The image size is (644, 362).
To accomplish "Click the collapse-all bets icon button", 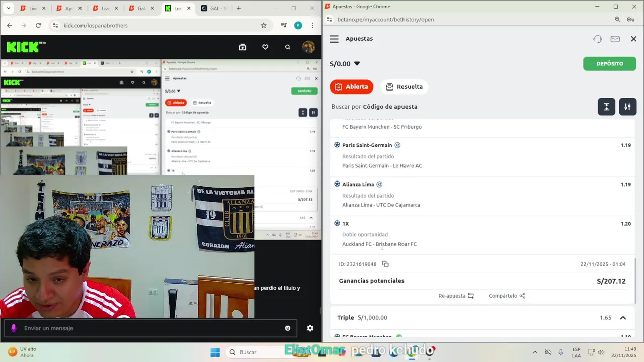I will [x=606, y=107].
